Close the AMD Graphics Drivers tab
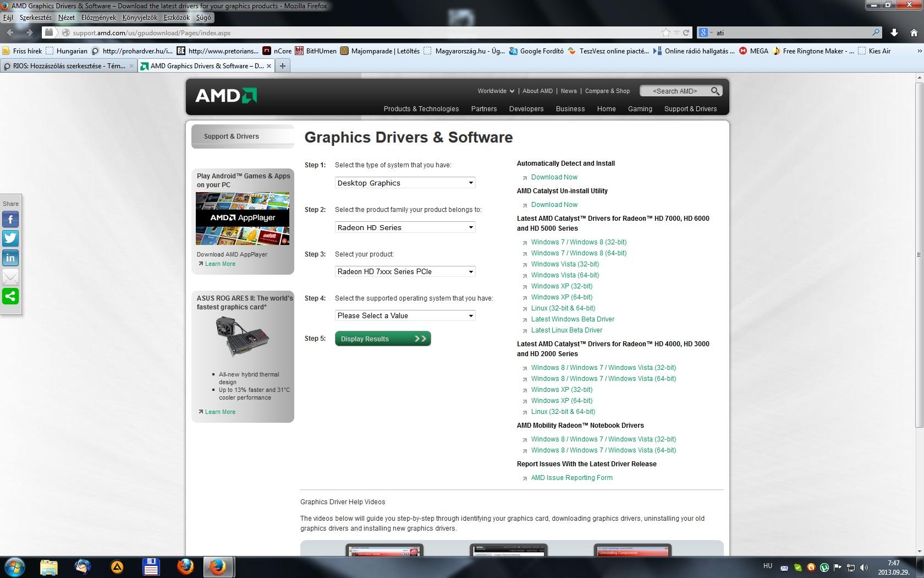 pyautogui.click(x=269, y=66)
